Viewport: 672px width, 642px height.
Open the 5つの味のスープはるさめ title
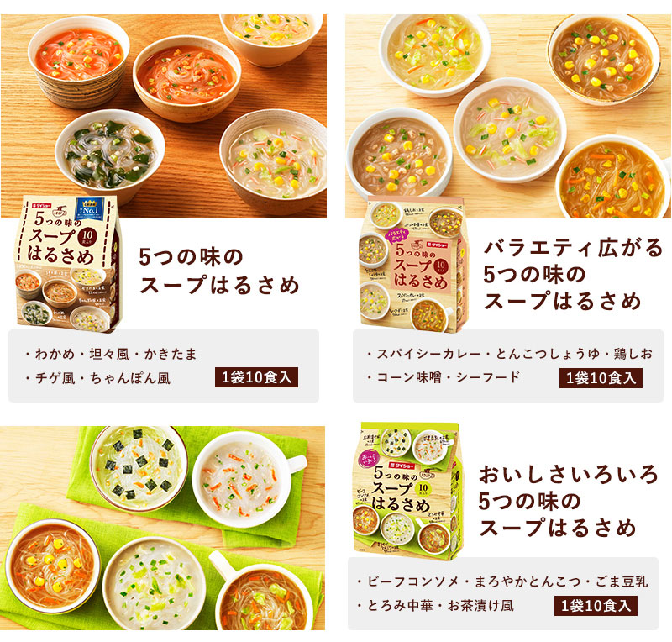219,271
